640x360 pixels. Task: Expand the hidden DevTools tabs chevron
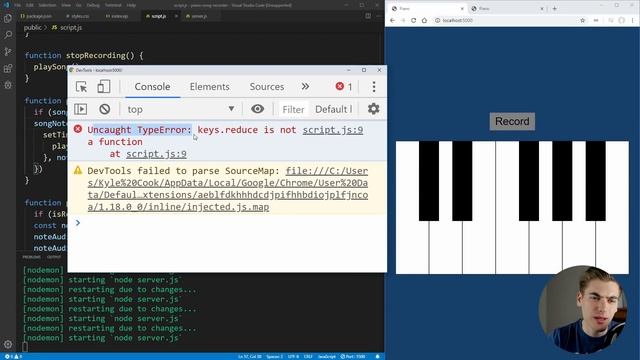pos(305,87)
